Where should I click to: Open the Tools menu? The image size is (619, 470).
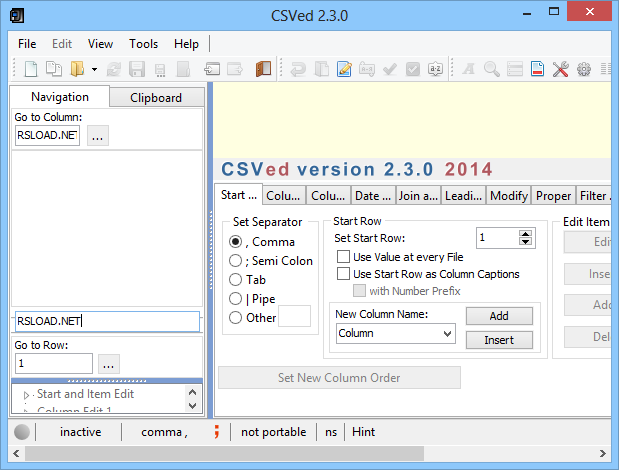(x=143, y=44)
